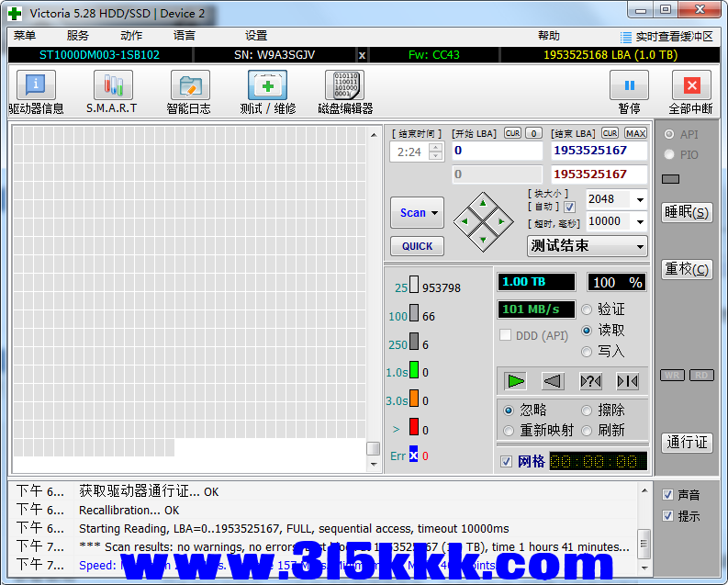This screenshot has height=585, width=728.
Task: Click the block map scrollbar thumb
Action: coord(374,448)
